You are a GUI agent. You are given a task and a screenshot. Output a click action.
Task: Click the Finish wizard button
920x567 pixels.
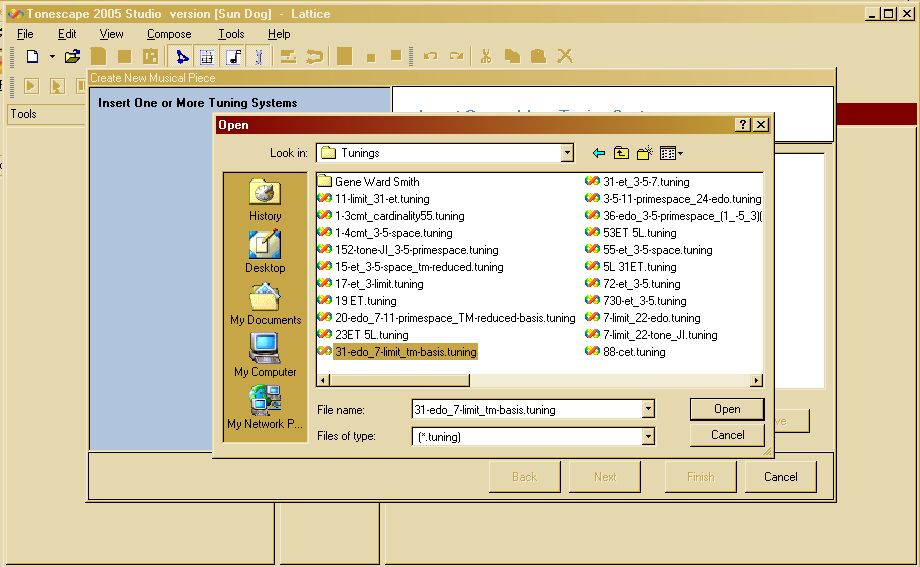click(x=701, y=477)
